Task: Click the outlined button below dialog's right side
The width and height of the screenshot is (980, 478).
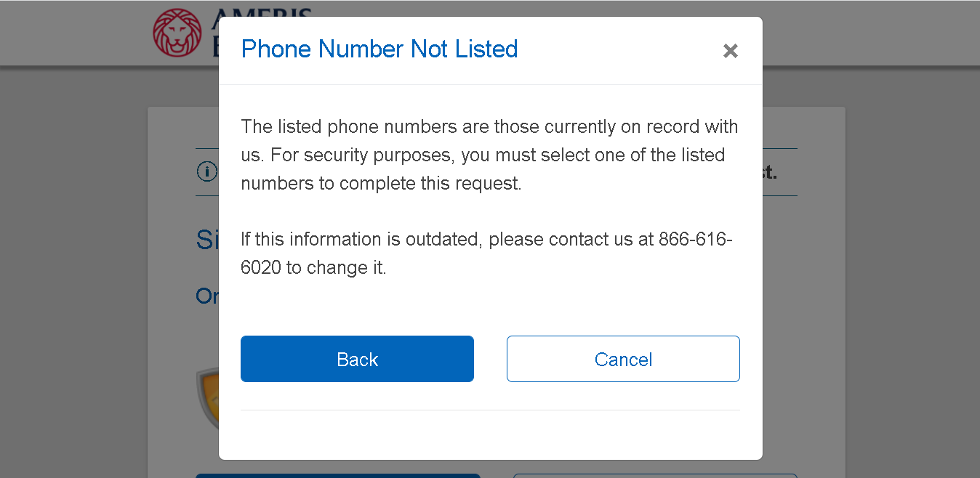Action: pos(655,476)
